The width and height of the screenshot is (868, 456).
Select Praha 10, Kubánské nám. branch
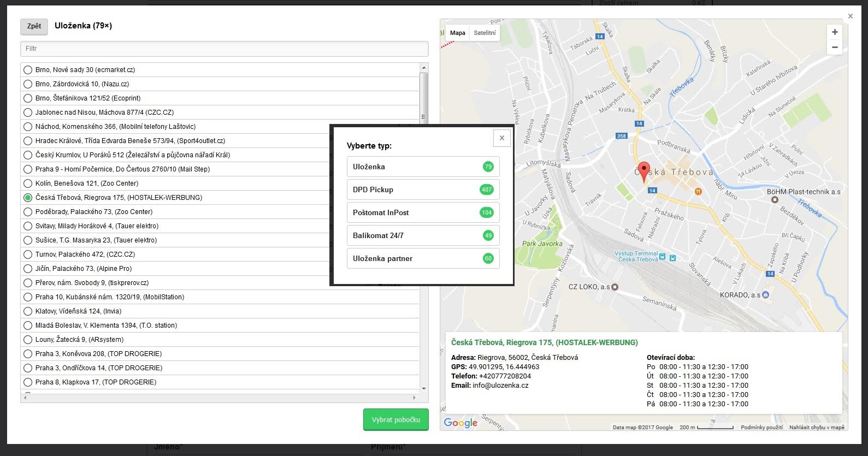tap(28, 297)
